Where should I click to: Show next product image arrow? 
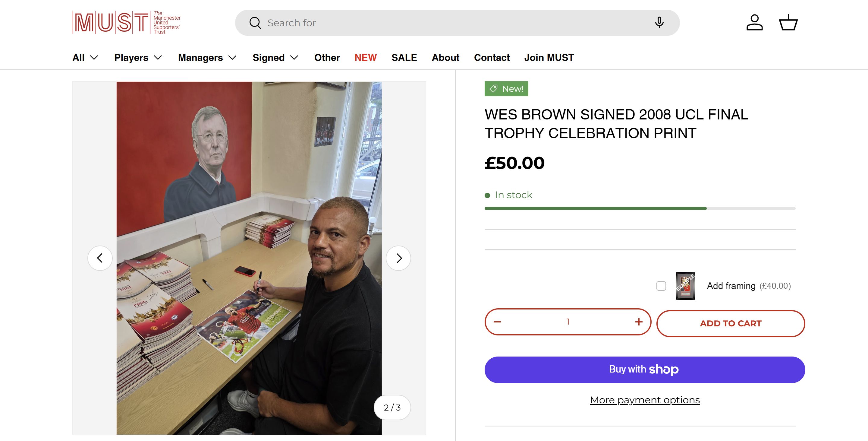click(399, 258)
